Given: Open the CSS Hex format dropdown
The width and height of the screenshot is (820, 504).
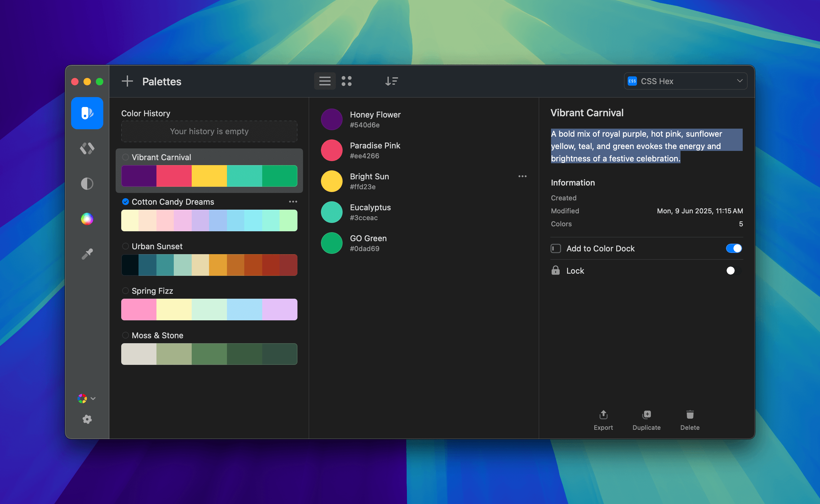Looking at the screenshot, I should tap(685, 81).
